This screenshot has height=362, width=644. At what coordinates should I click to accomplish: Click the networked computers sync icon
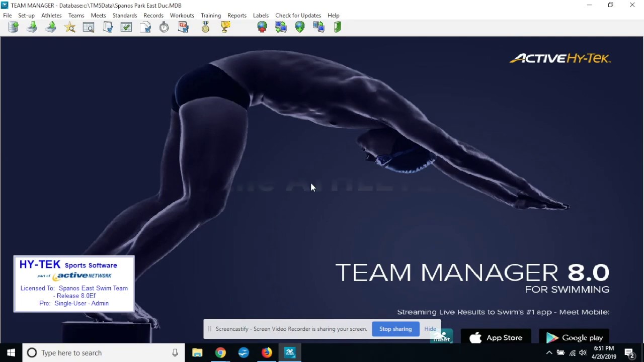pos(281,27)
